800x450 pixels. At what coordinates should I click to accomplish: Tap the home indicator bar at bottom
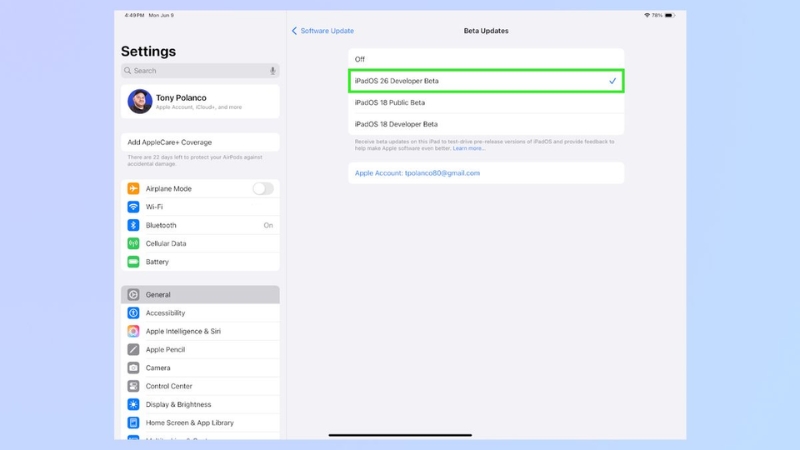[400, 435]
